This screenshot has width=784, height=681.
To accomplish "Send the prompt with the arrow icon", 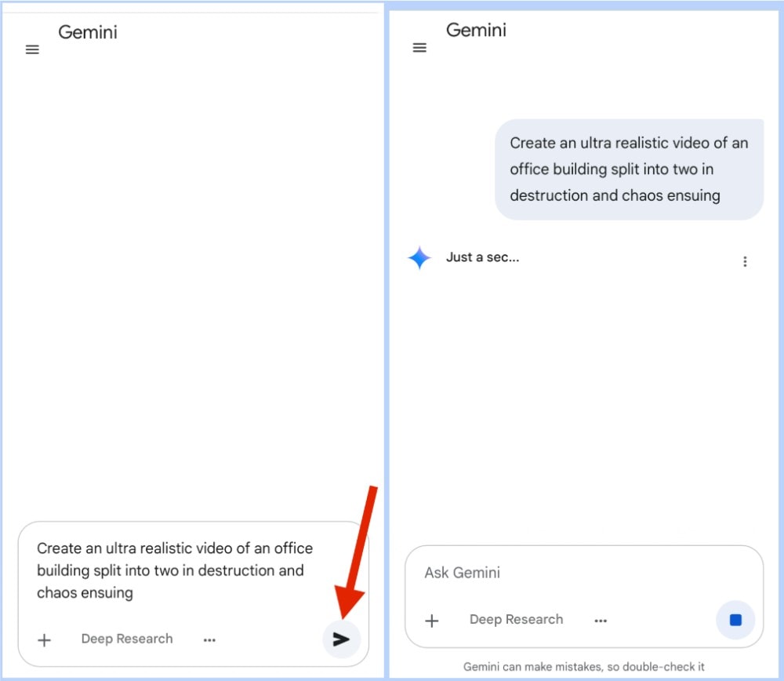I will coord(341,639).
